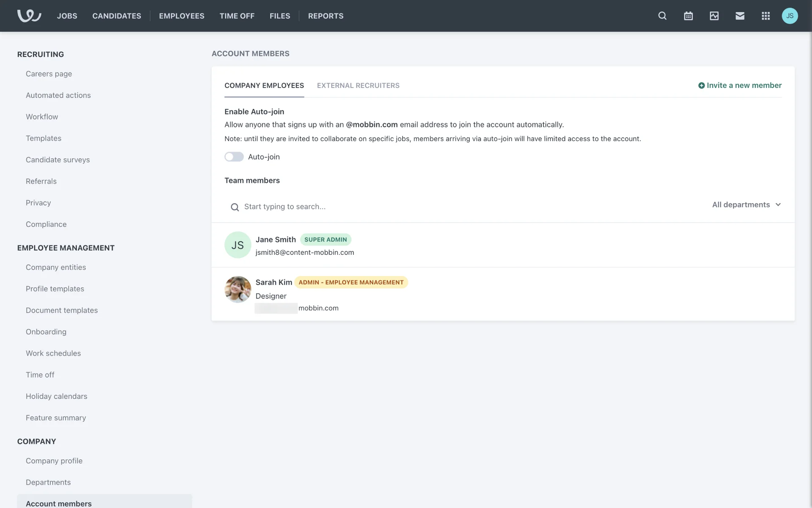Click Invite a new member link
Image resolution: width=812 pixels, height=508 pixels.
point(744,86)
